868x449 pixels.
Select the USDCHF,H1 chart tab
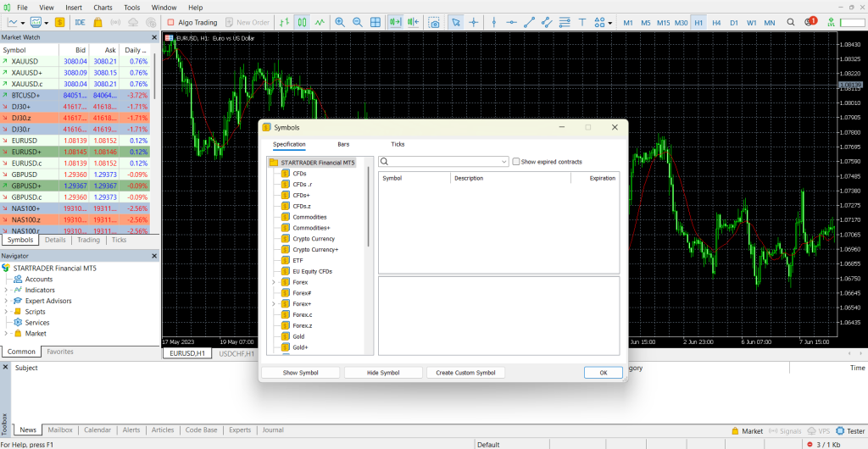point(236,353)
